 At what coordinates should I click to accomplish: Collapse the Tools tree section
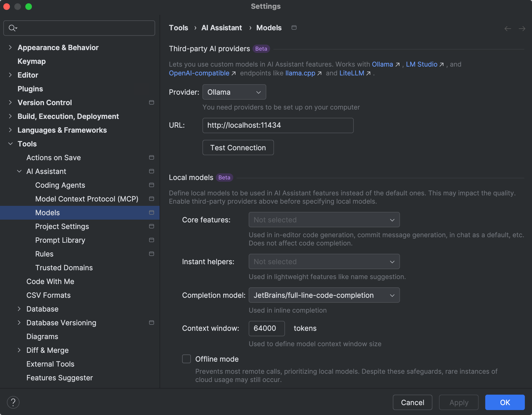10,144
